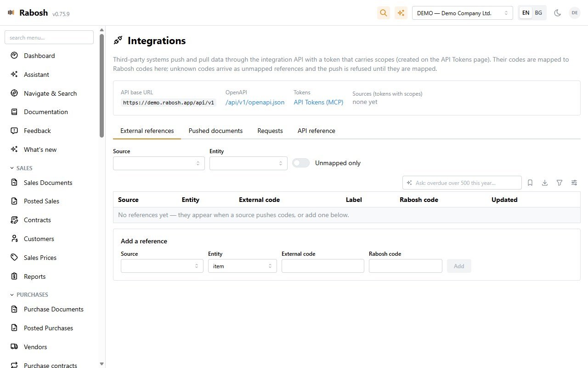The height and width of the screenshot is (368, 588).
Task: Click the Dashboard gauge icon in sidebar
Action: pos(14,56)
